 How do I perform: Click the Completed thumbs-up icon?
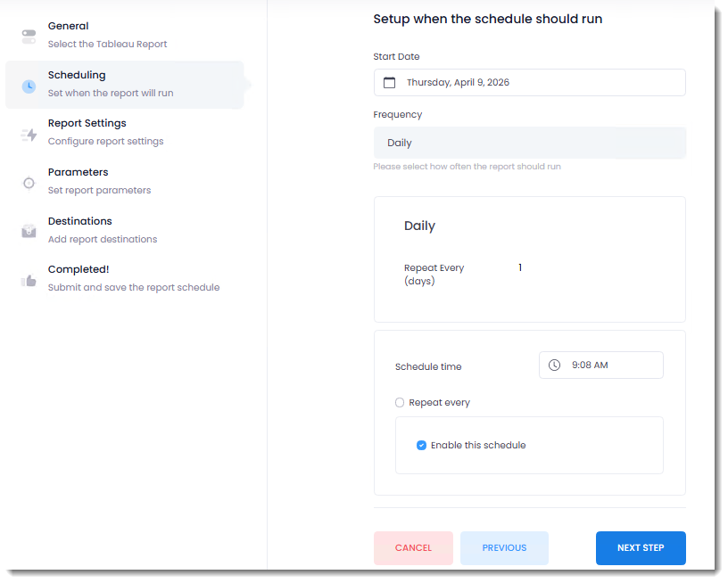(x=29, y=280)
